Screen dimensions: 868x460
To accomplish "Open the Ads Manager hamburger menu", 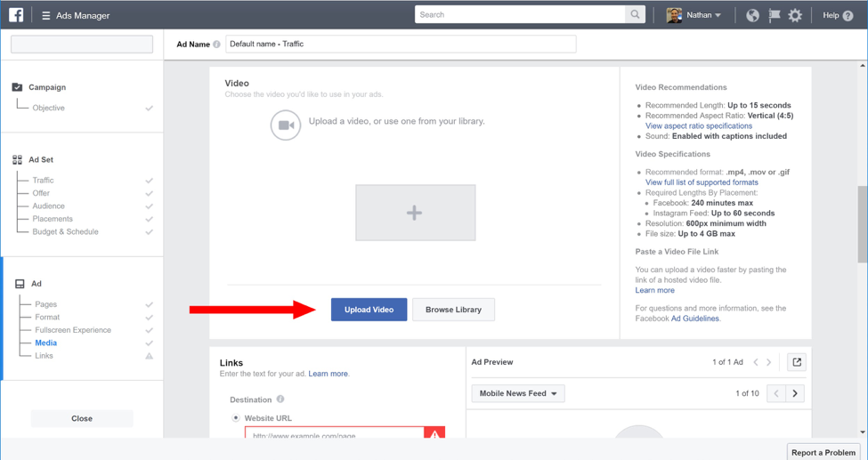I will pos(46,15).
